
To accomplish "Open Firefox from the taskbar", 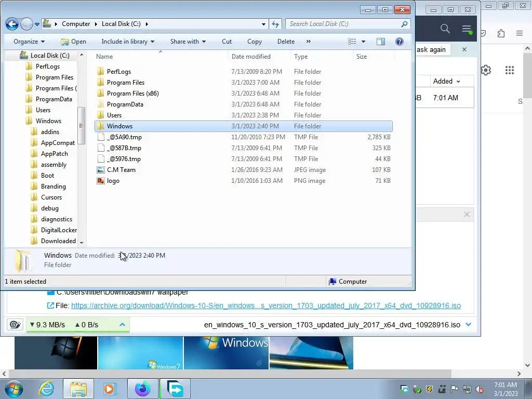I will pyautogui.click(x=142, y=389).
